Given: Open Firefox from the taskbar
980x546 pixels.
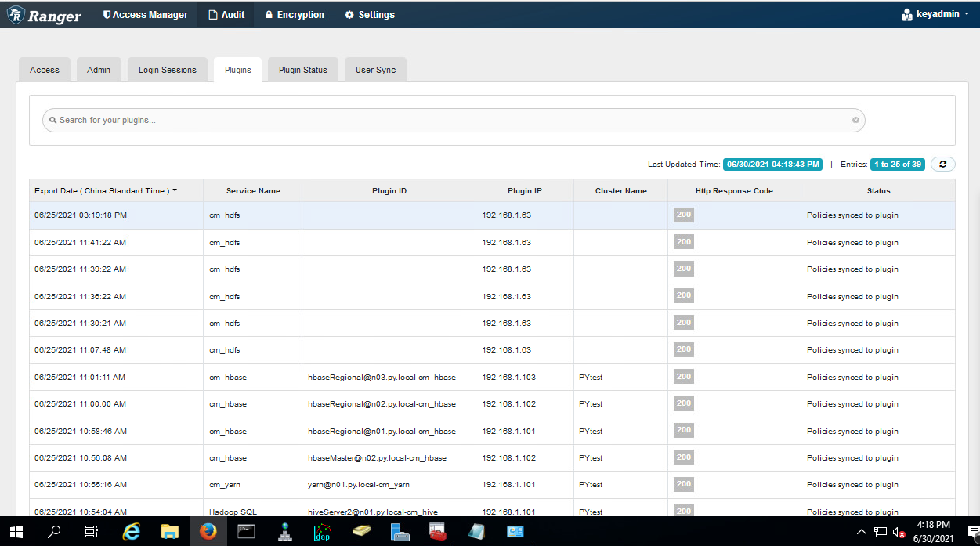Looking at the screenshot, I should (x=208, y=531).
